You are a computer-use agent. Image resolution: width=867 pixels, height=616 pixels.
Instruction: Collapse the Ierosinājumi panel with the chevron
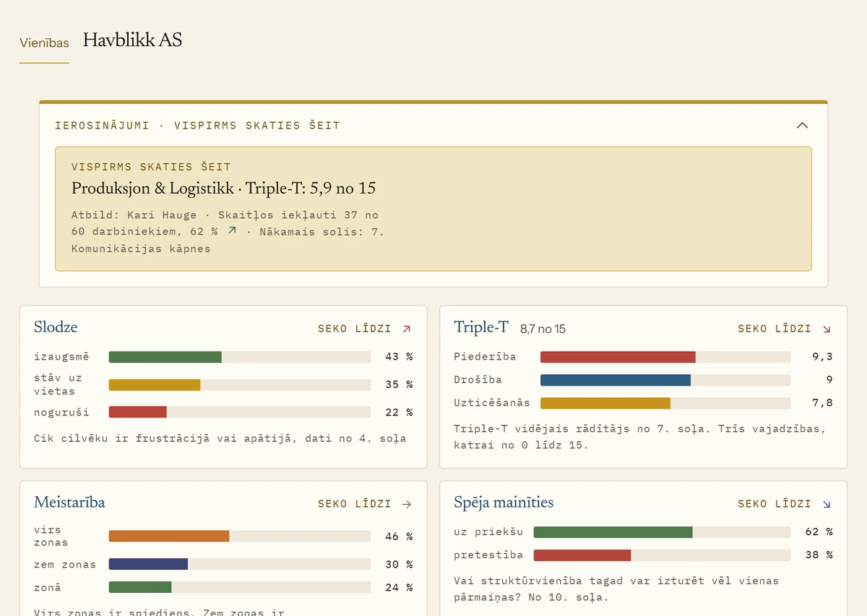(x=802, y=125)
